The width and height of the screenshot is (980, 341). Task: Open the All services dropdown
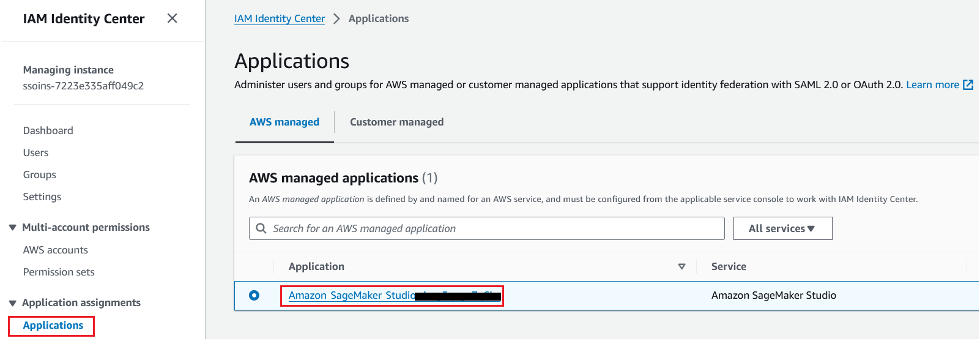click(x=782, y=228)
